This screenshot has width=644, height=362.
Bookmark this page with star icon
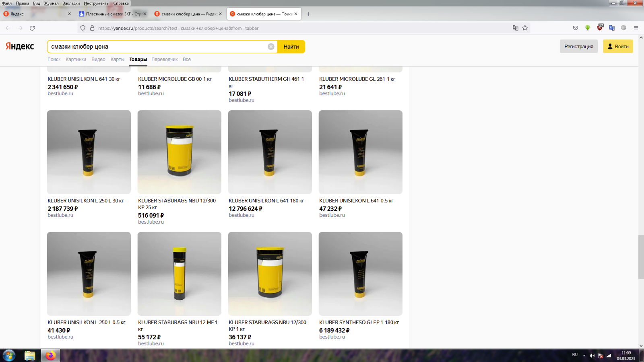coord(525,28)
